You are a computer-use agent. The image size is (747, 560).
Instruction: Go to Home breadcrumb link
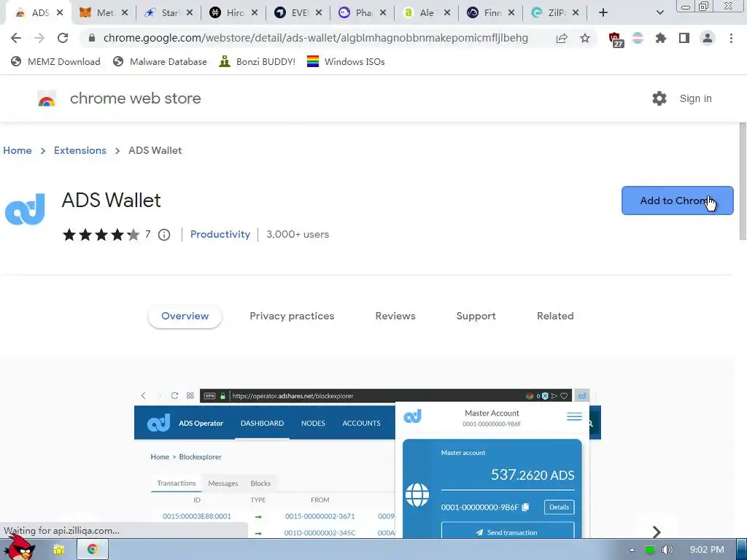click(x=18, y=150)
